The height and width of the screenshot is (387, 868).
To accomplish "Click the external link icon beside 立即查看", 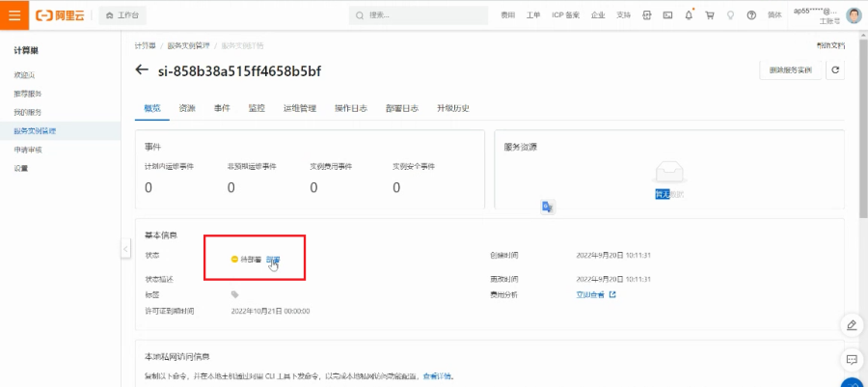I will (612, 294).
